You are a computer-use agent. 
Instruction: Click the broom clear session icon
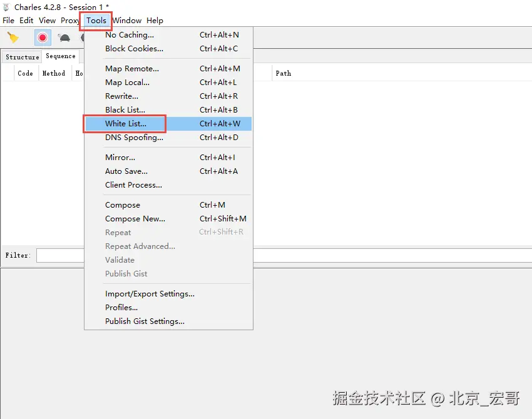click(13, 38)
